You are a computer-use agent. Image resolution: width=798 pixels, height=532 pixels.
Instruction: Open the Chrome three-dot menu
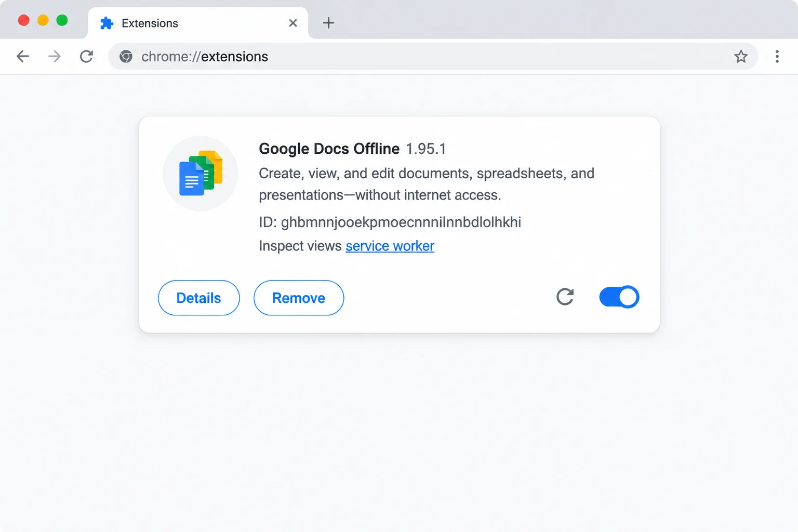click(777, 56)
